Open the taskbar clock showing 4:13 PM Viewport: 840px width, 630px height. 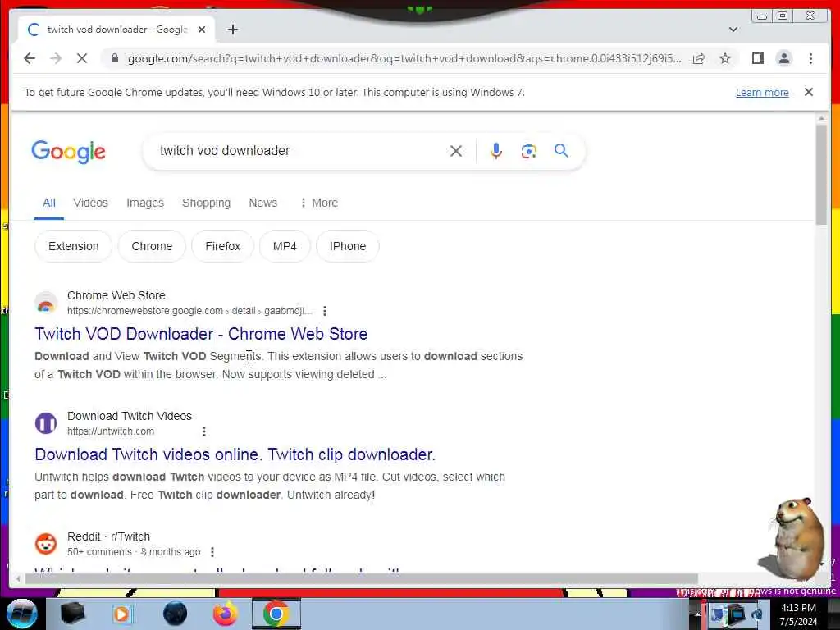798,614
